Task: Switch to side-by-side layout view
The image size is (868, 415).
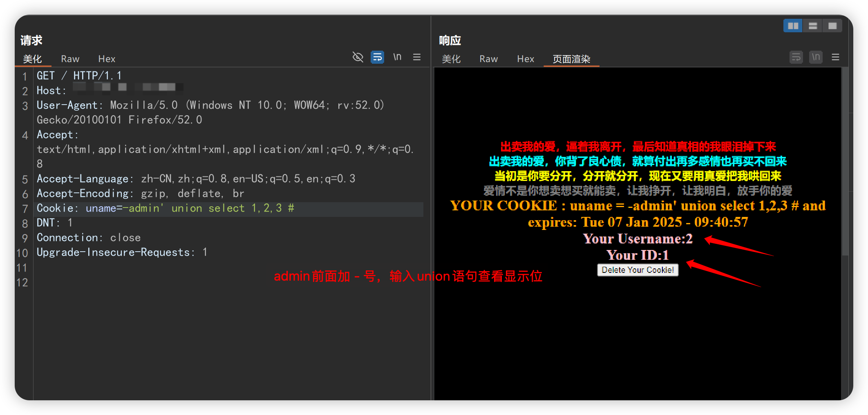Action: [x=793, y=26]
